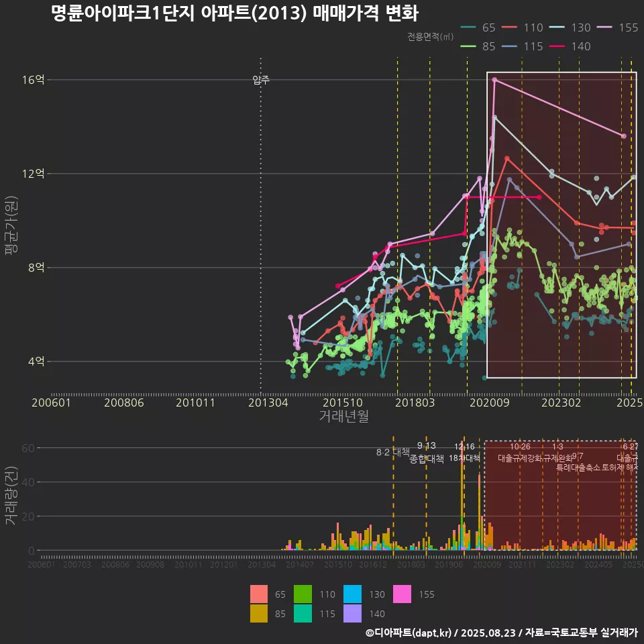The height and width of the screenshot is (644, 644).
Task: Click the 입주 marker label
Action: pyautogui.click(x=261, y=80)
